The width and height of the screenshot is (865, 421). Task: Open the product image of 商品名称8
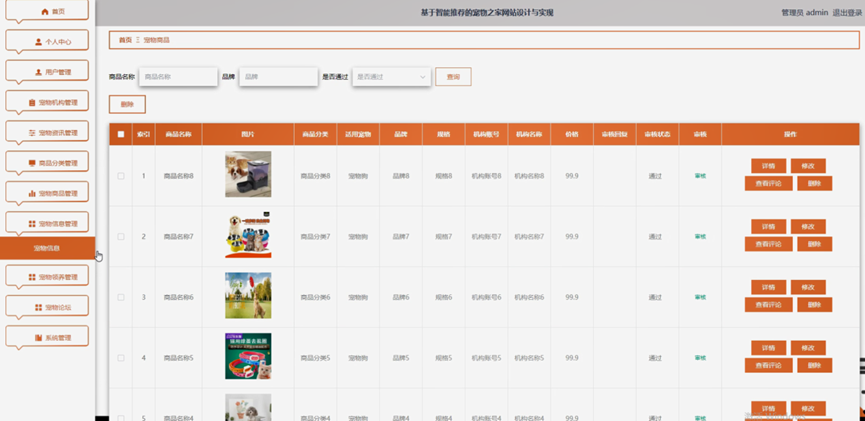(248, 174)
